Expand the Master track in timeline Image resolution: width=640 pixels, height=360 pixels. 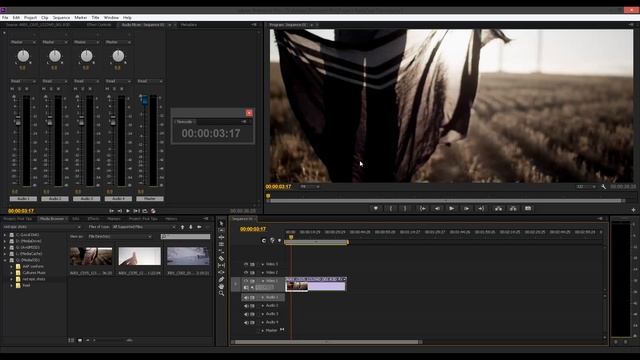click(262, 331)
